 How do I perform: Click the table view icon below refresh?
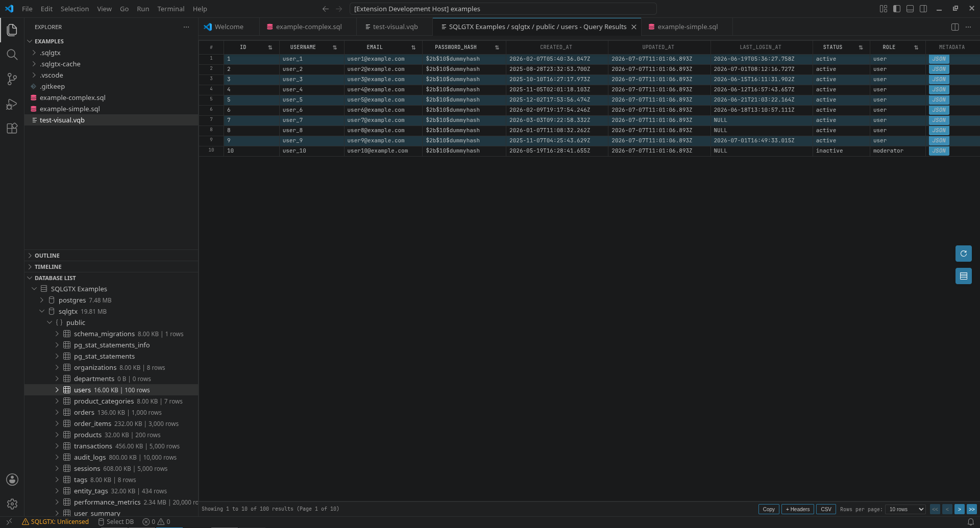[x=964, y=276]
